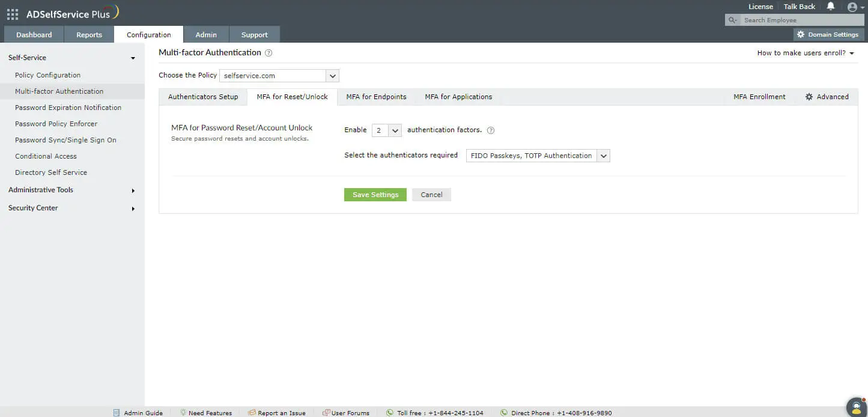Click the Admin Guide icon in footer
Image resolution: width=868 pixels, height=417 pixels.
[x=118, y=413]
